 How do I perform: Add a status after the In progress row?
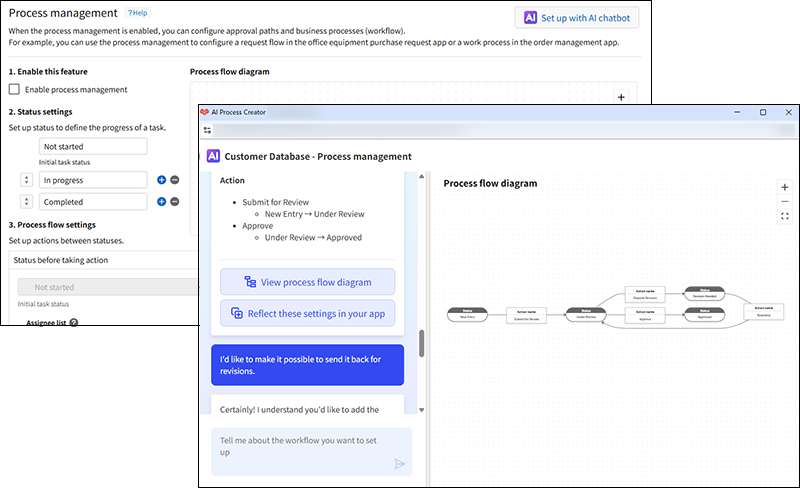(x=161, y=180)
